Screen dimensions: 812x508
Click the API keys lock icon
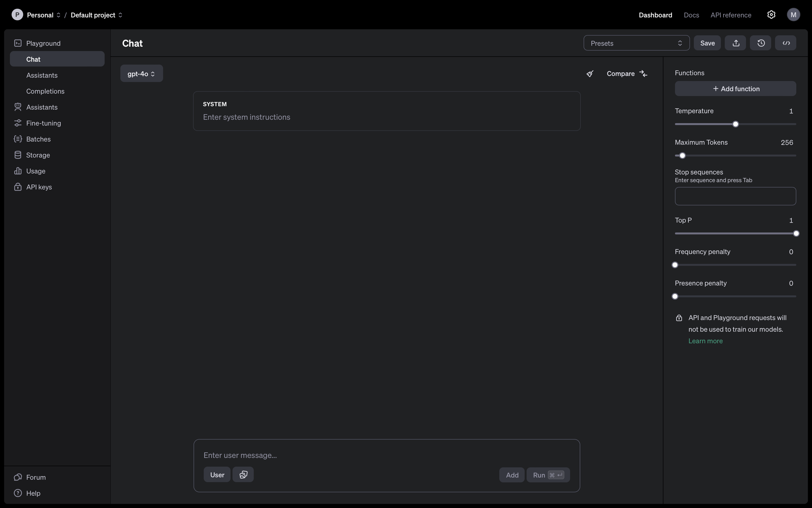[18, 187]
